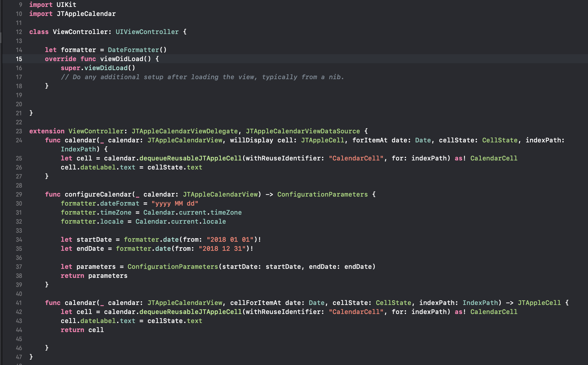The width and height of the screenshot is (588, 365).
Task: Click 'return cell' on line 44
Action: pyautogui.click(x=82, y=330)
